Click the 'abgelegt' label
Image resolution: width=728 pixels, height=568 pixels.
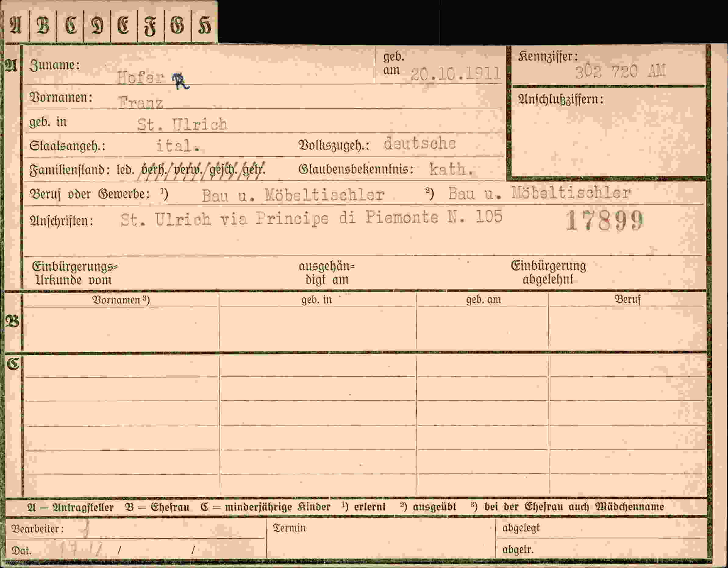(x=521, y=528)
